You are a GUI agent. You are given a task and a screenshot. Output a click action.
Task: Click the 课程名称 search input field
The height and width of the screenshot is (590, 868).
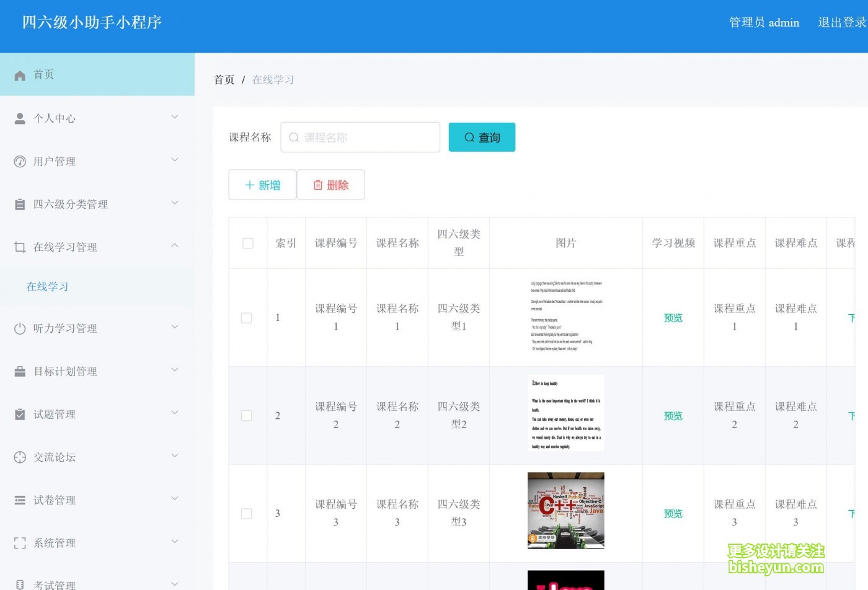point(360,137)
